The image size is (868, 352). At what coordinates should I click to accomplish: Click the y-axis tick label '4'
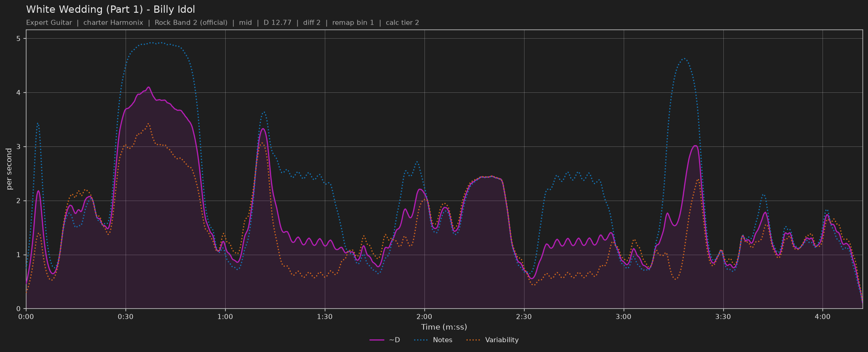(19, 93)
